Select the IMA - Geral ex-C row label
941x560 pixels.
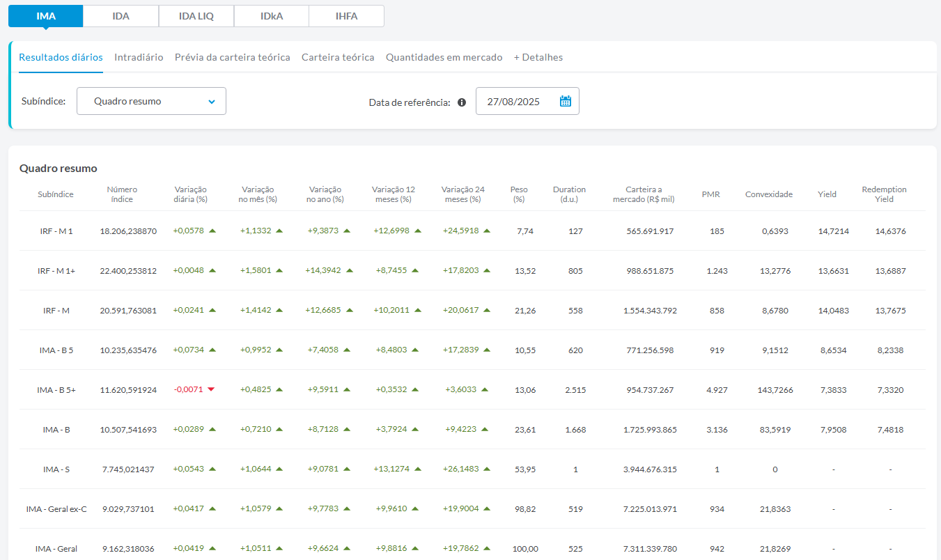[x=56, y=508]
